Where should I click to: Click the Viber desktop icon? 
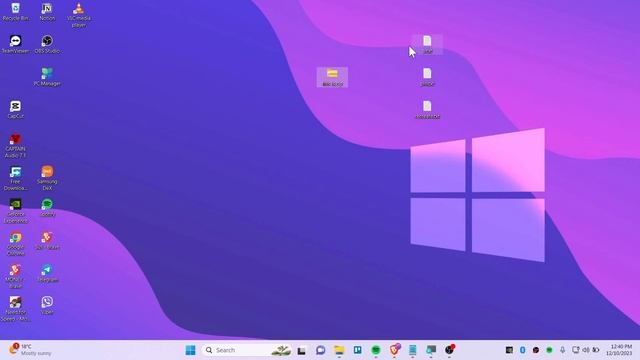(47, 305)
